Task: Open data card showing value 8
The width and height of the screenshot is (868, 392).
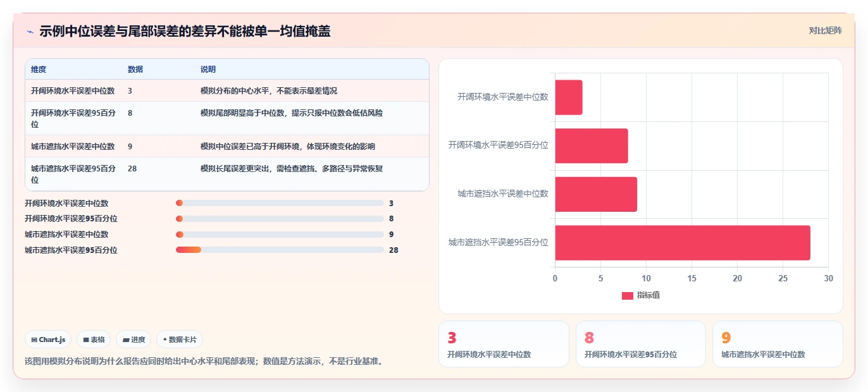Action: (x=640, y=344)
